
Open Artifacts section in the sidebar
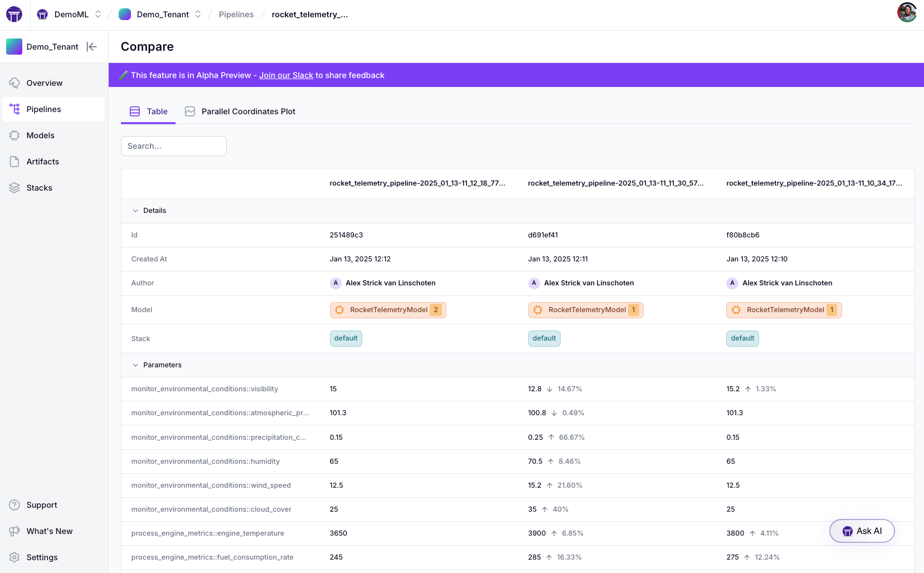click(x=42, y=162)
